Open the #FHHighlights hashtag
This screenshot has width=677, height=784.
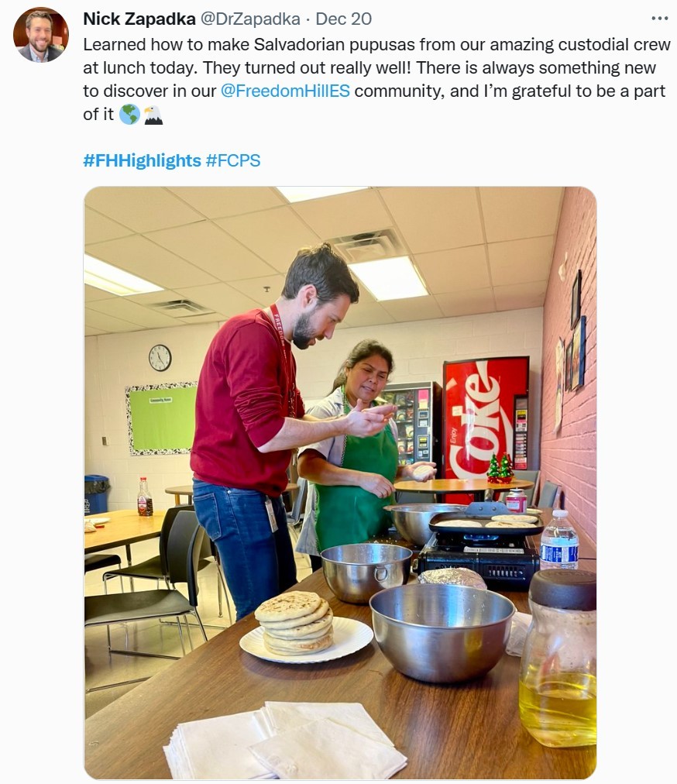point(142,160)
